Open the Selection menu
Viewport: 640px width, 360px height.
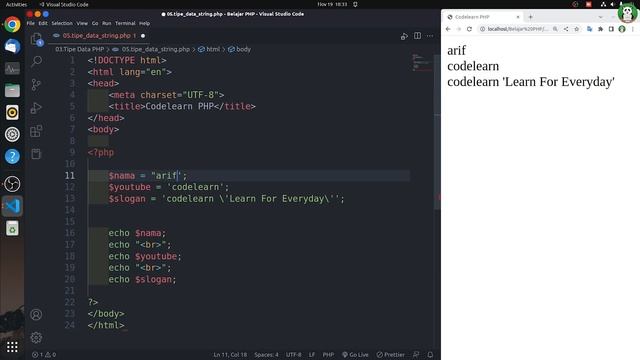click(62, 23)
